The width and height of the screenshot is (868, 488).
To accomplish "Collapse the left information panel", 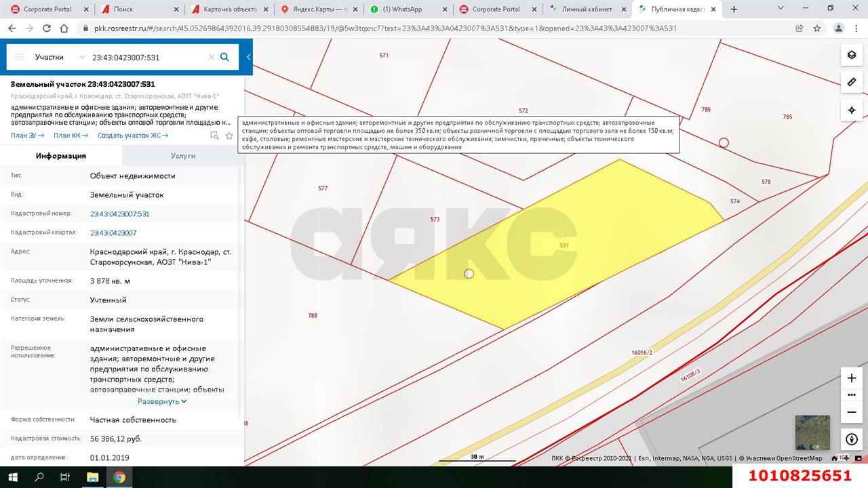I will click(x=248, y=58).
